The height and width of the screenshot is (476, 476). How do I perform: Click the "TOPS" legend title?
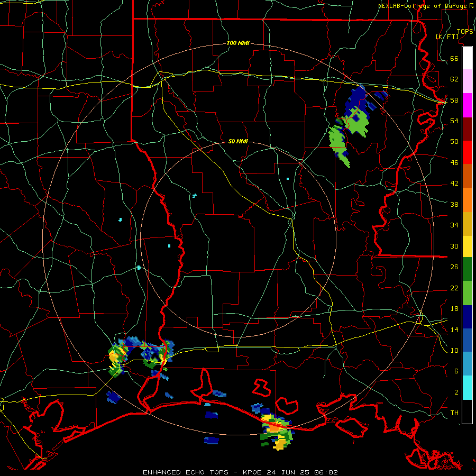465,32
